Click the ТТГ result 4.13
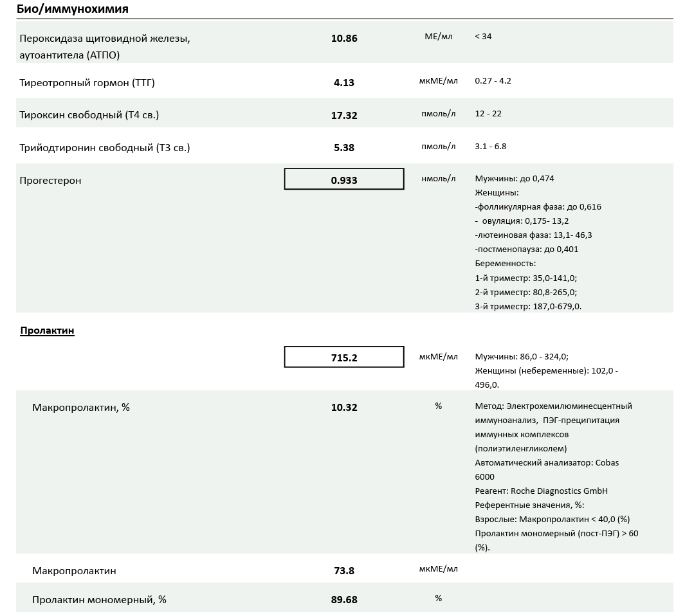The width and height of the screenshot is (694, 616). click(344, 83)
